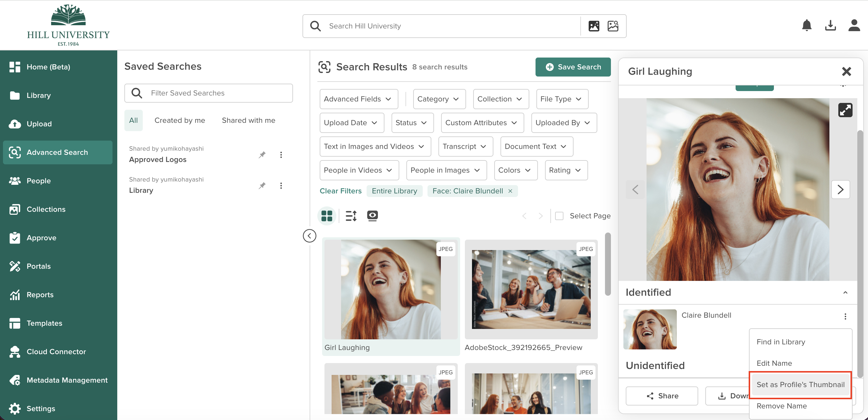The image size is (868, 420).
Task: Go to Library in sidebar
Action: pyautogui.click(x=58, y=95)
